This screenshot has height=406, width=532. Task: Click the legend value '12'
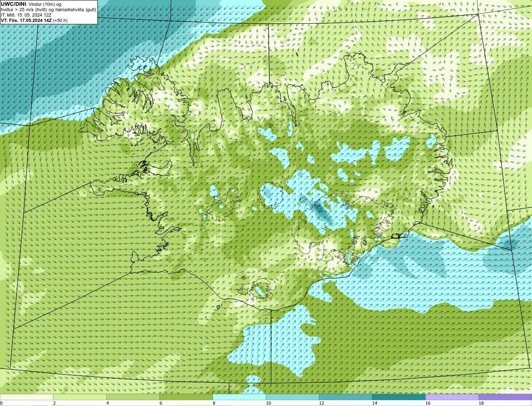coord(322,403)
